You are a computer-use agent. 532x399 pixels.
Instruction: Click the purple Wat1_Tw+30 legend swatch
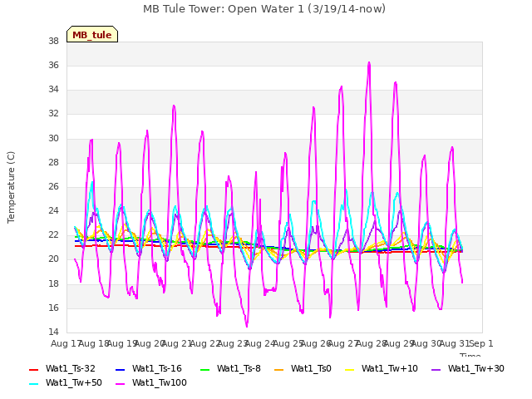point(436,369)
